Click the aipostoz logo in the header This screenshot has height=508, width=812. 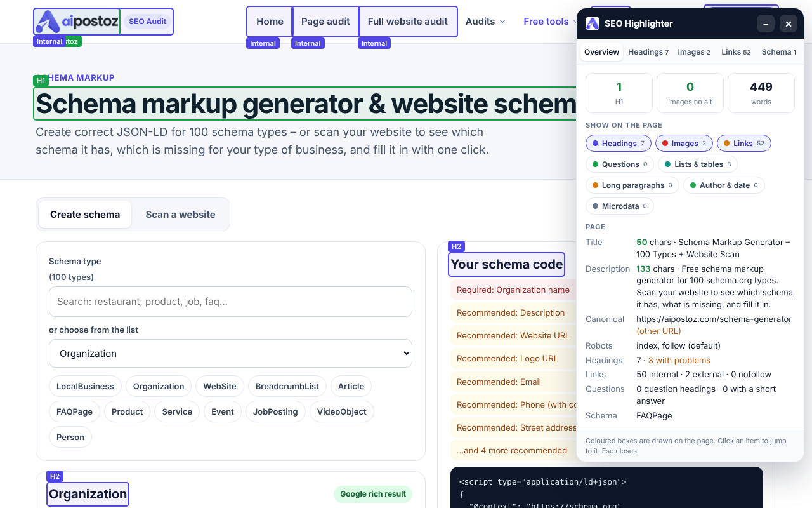click(x=77, y=22)
